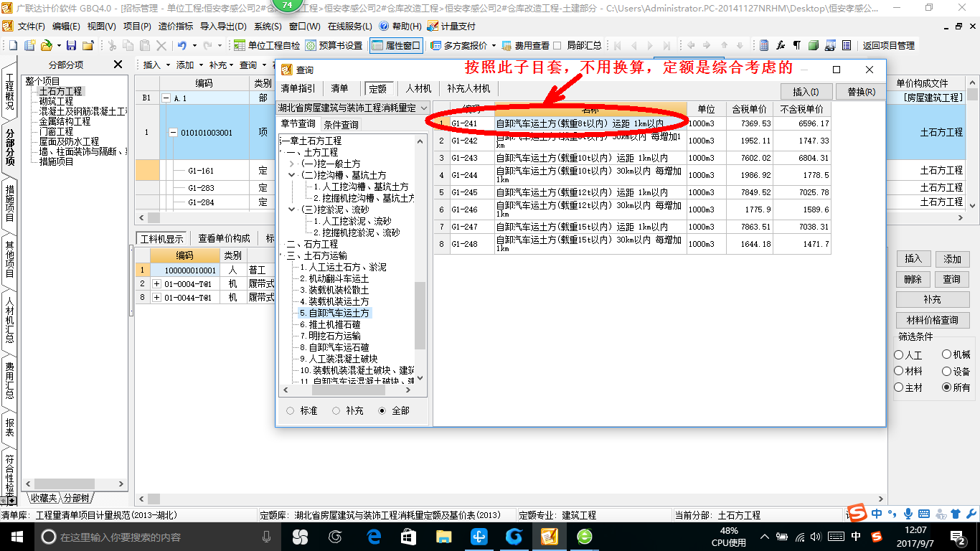Select the 全部 radio button
980x551 pixels.
pyautogui.click(x=382, y=411)
